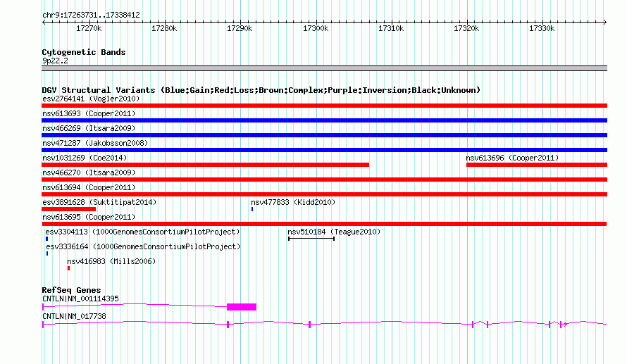Click the chr9:17263731..17338412 coordinate label
This screenshot has height=364, width=627.
click(91, 15)
